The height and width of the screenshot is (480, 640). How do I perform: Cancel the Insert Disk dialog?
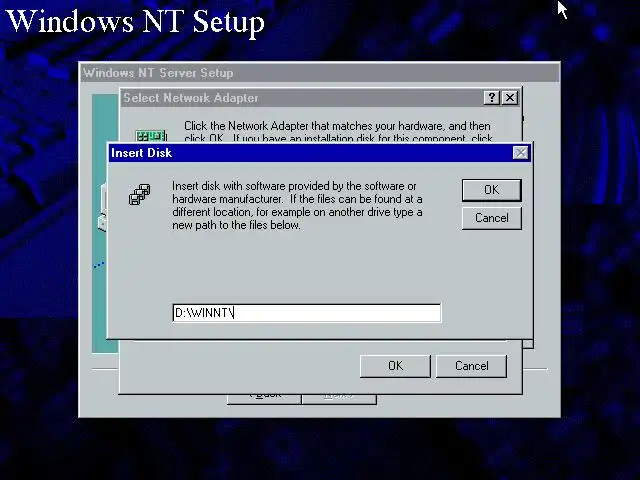(491, 218)
